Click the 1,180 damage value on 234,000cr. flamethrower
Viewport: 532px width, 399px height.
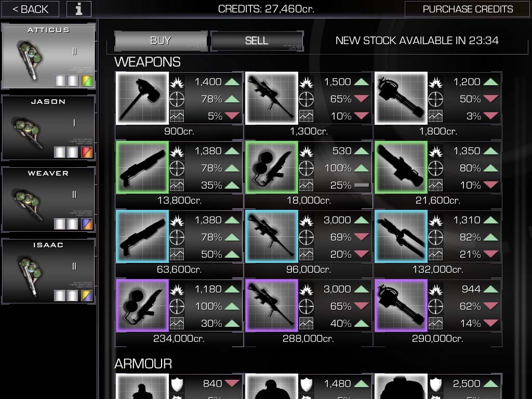coord(208,289)
